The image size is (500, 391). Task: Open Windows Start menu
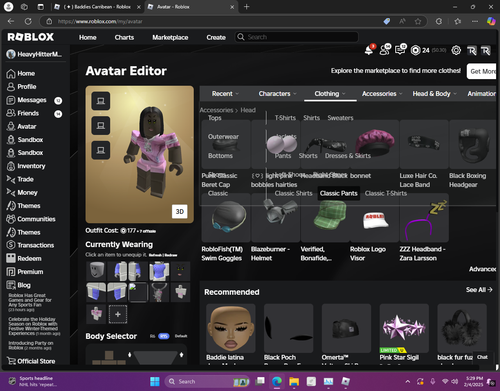(x=155, y=381)
